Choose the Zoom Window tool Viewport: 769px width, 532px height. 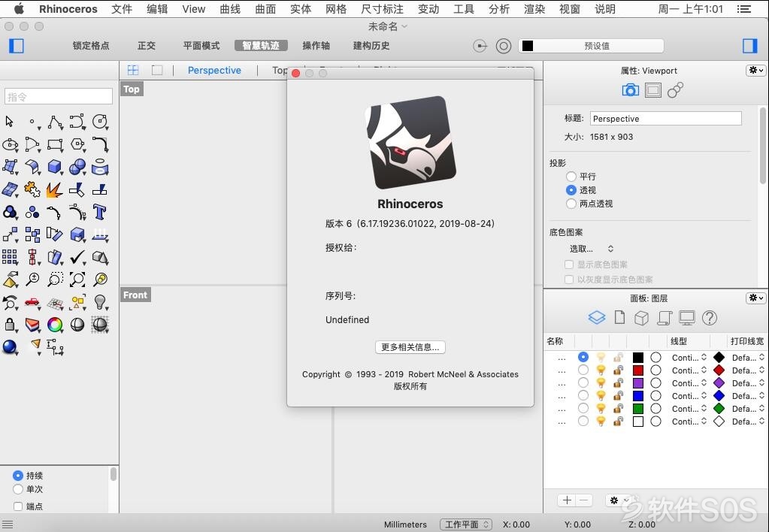pos(55,279)
